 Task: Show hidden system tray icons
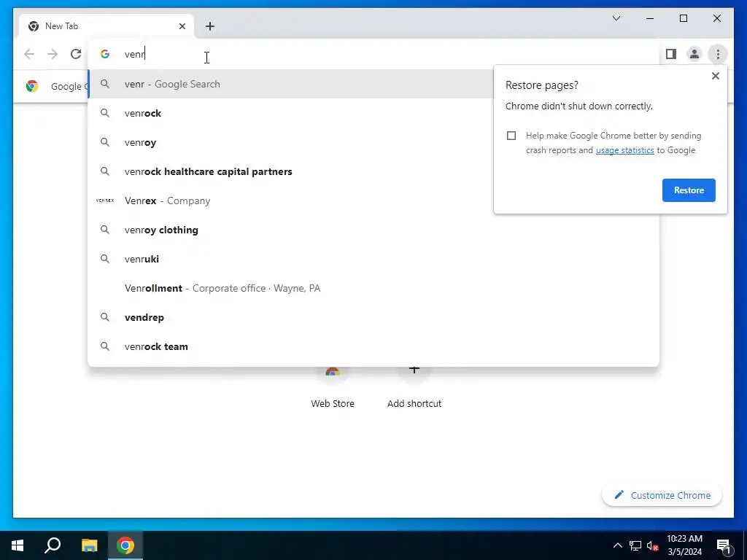pos(617,545)
